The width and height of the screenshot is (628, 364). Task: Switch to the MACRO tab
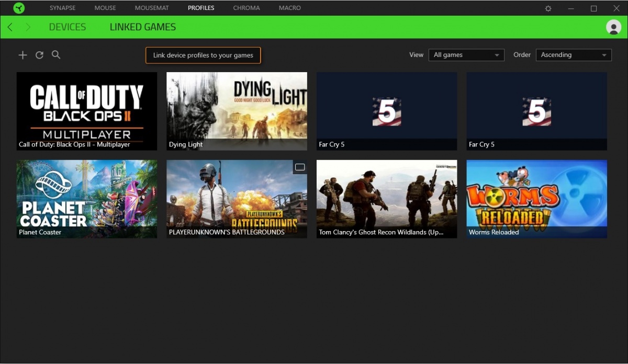[x=290, y=8]
